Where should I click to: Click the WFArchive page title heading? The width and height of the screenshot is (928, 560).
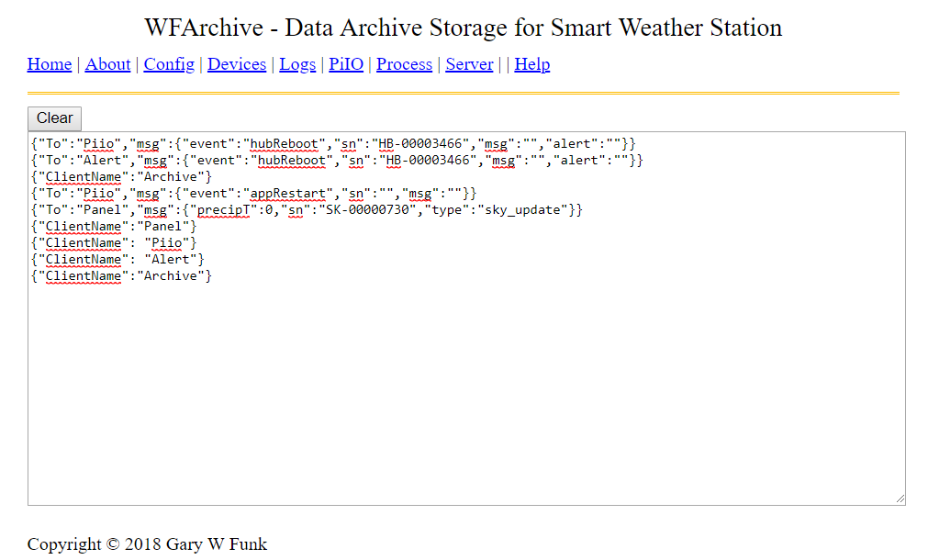pyautogui.click(x=463, y=28)
